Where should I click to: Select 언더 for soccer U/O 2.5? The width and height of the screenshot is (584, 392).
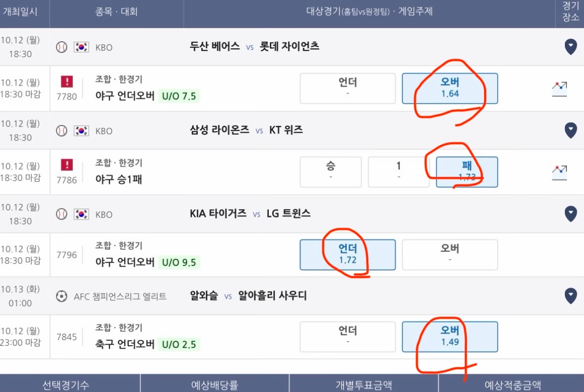pyautogui.click(x=347, y=337)
